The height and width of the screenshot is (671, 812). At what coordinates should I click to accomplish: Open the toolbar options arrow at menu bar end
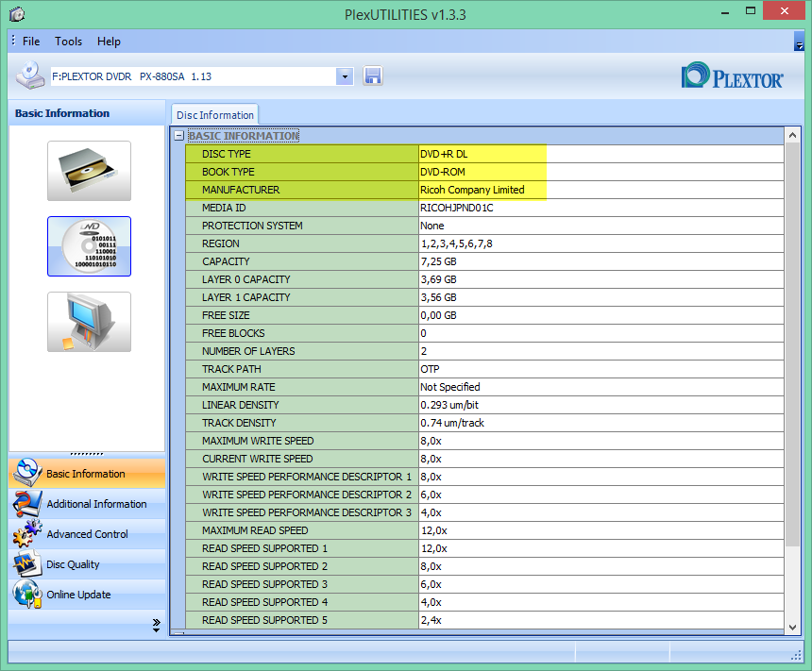tap(799, 42)
